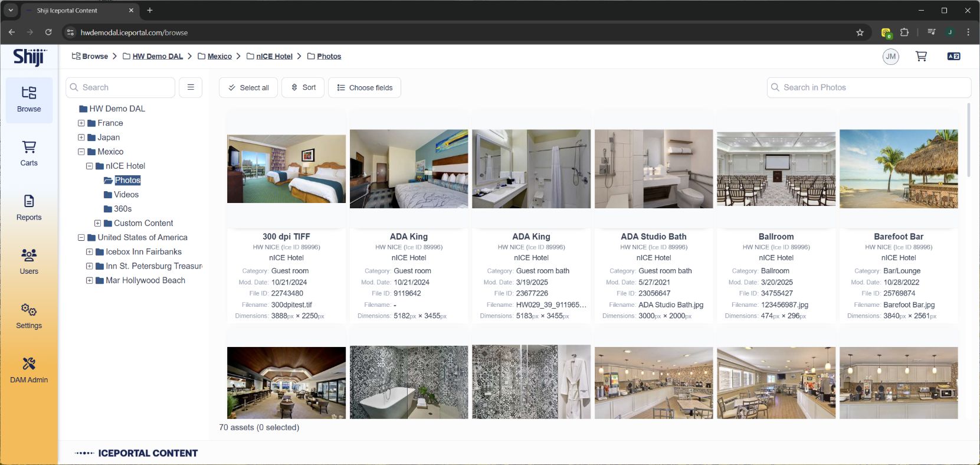Click the 70 assets selection status text
Image resolution: width=980 pixels, height=465 pixels.
tap(259, 427)
